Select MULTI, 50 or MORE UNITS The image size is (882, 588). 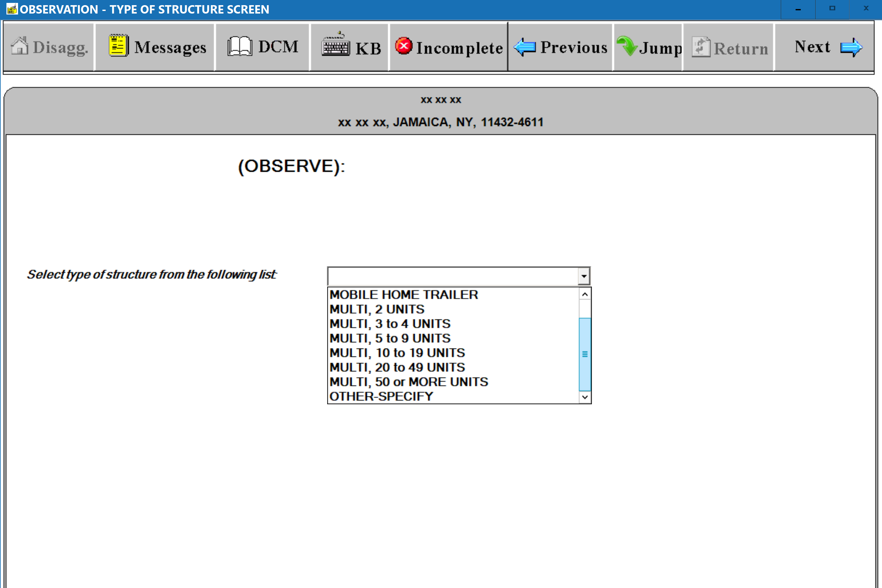coord(408,382)
